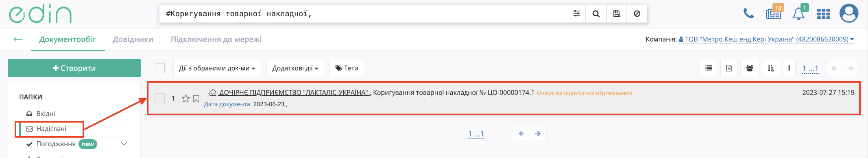Save the search query with floppy icon
The height and width of the screenshot is (158, 868).
point(617,14)
